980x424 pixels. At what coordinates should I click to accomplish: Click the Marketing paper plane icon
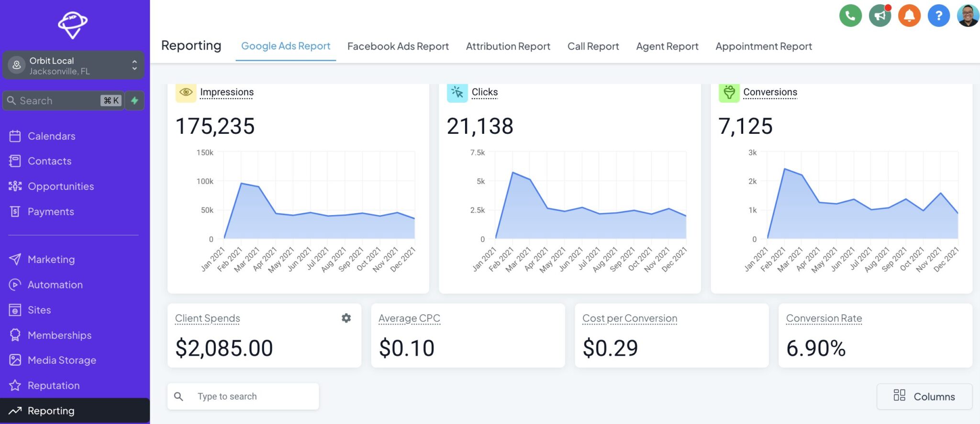tap(15, 260)
